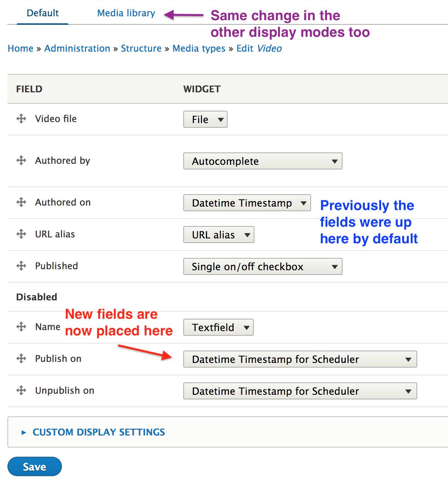Select the drag handle for Authored on

click(21, 202)
